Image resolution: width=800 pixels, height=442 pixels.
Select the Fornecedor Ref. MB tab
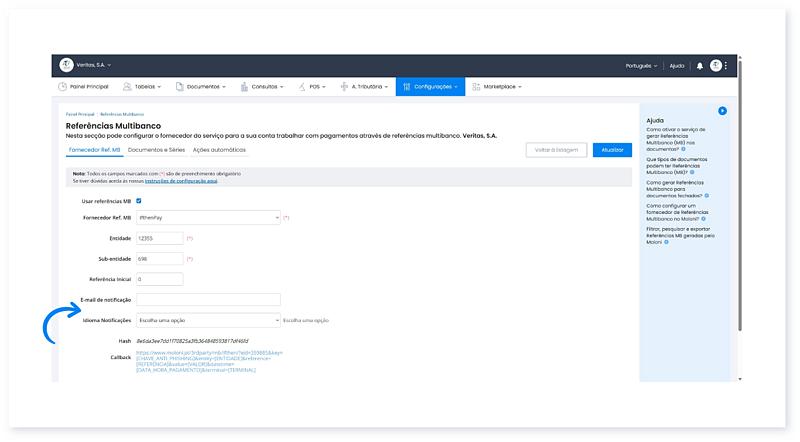click(94, 150)
